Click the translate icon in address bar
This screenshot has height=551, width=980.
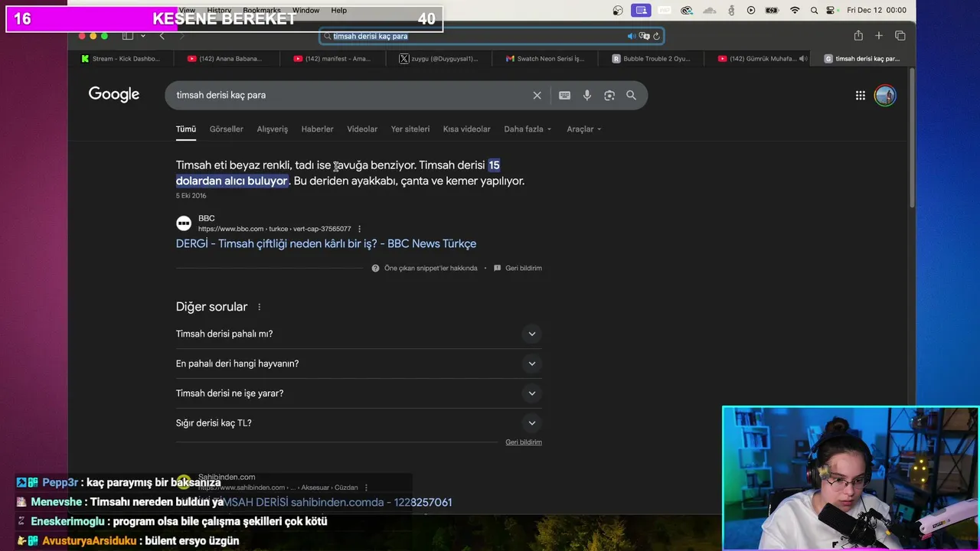point(644,36)
